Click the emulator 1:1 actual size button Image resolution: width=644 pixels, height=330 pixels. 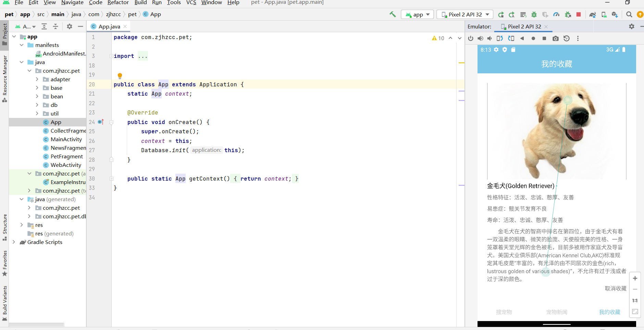(x=635, y=301)
